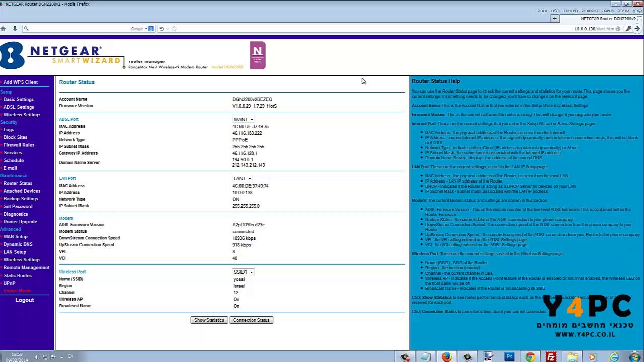Open the תצוגה (View) menu
Image resolution: width=644 pixels, height=362 pixels.
(608, 11)
